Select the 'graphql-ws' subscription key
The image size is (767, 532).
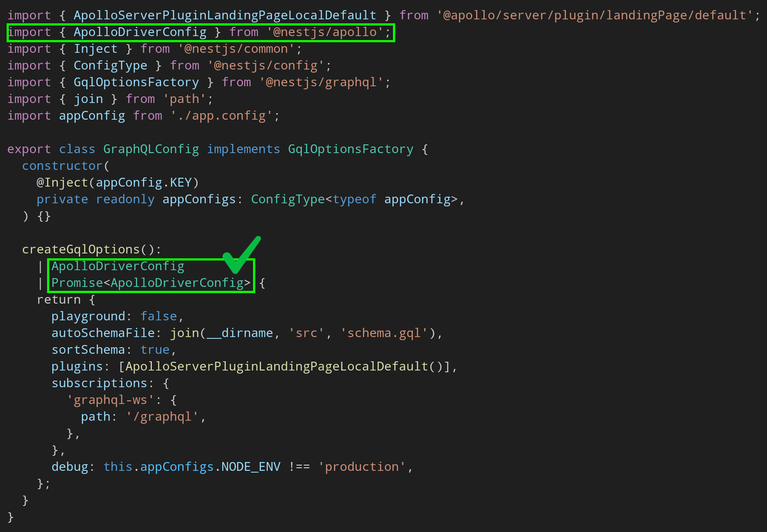pos(110,400)
